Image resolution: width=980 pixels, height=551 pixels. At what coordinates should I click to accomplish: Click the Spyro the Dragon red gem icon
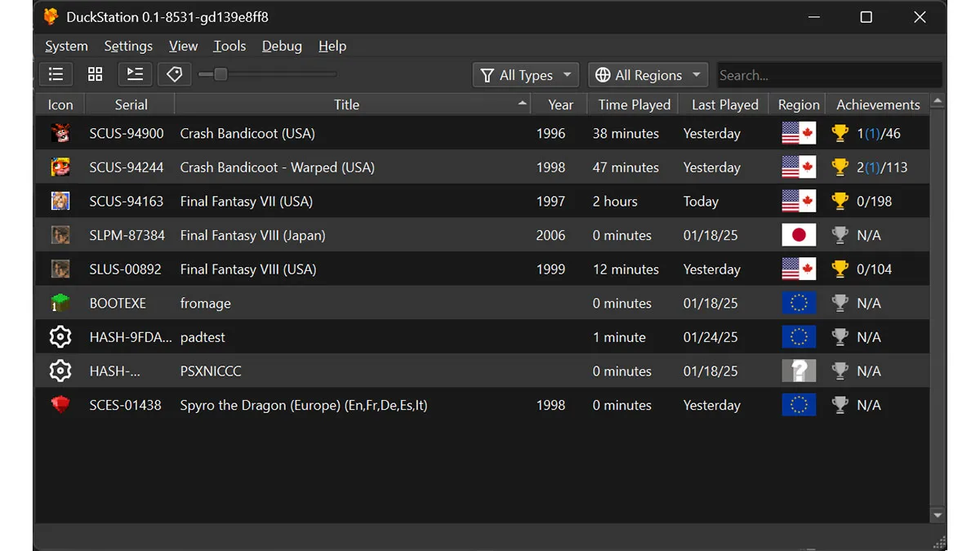60,405
